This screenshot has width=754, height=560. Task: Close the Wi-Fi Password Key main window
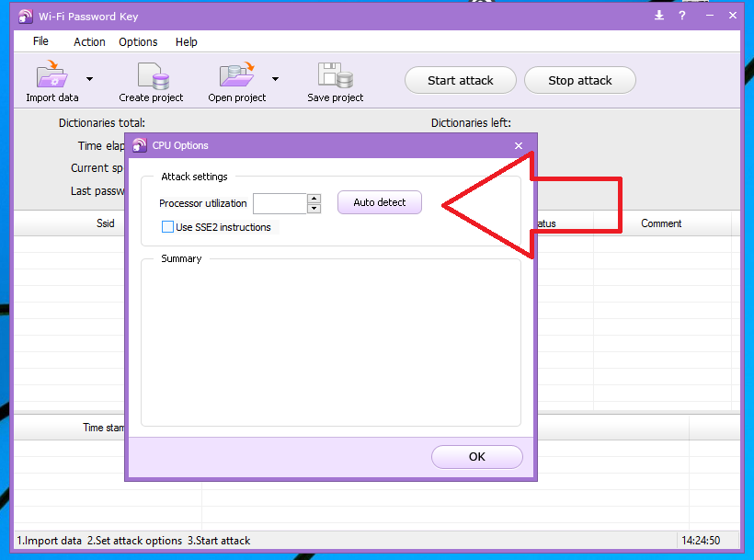732,16
